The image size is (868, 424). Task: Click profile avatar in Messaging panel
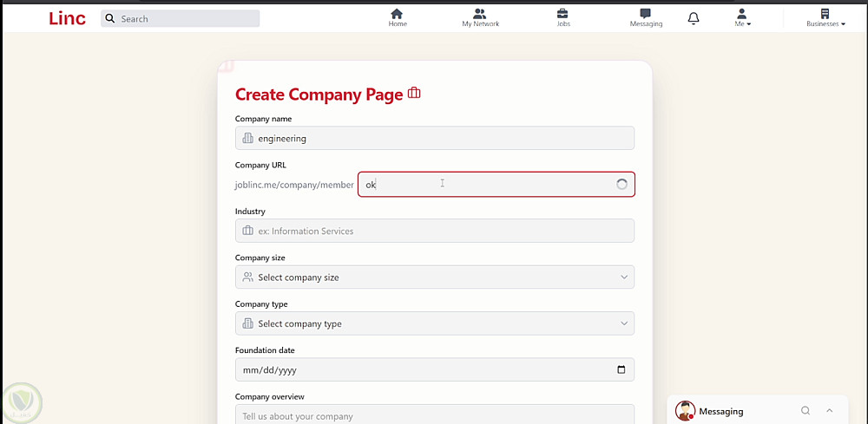pos(685,411)
